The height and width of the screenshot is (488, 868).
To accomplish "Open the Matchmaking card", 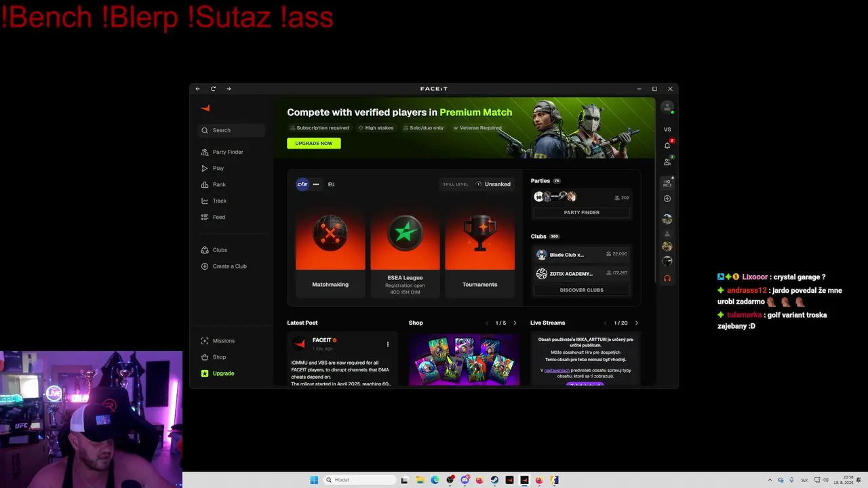I will [330, 252].
